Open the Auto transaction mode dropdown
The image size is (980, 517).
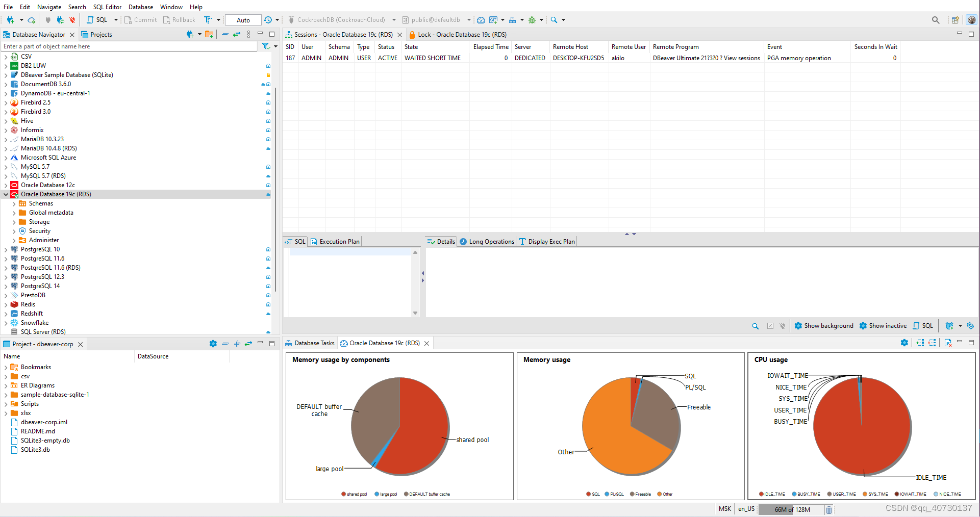click(243, 20)
